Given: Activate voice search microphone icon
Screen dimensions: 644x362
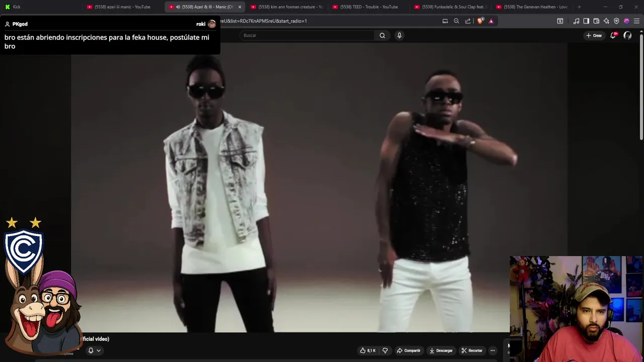Looking at the screenshot, I should click(399, 35).
